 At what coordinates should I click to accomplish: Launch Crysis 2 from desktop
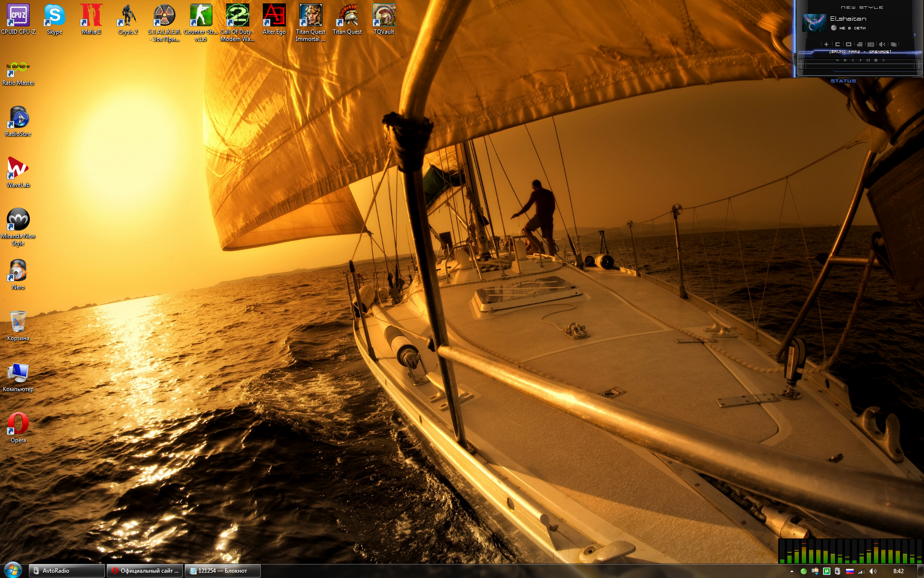[x=128, y=17]
